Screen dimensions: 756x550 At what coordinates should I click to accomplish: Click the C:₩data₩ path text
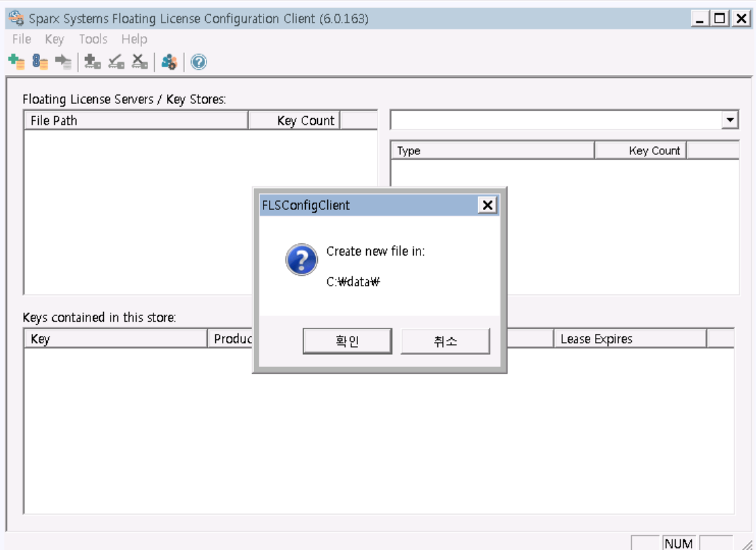[353, 281]
